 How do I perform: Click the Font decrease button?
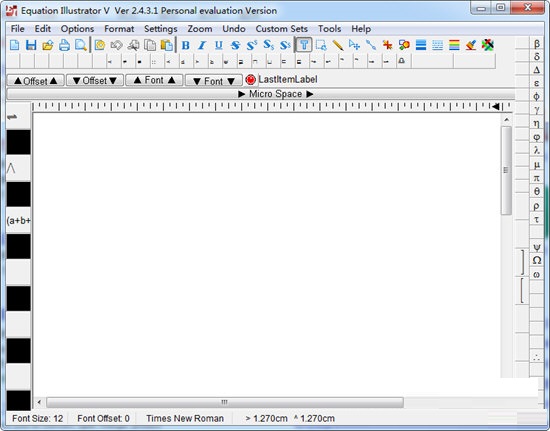[214, 81]
